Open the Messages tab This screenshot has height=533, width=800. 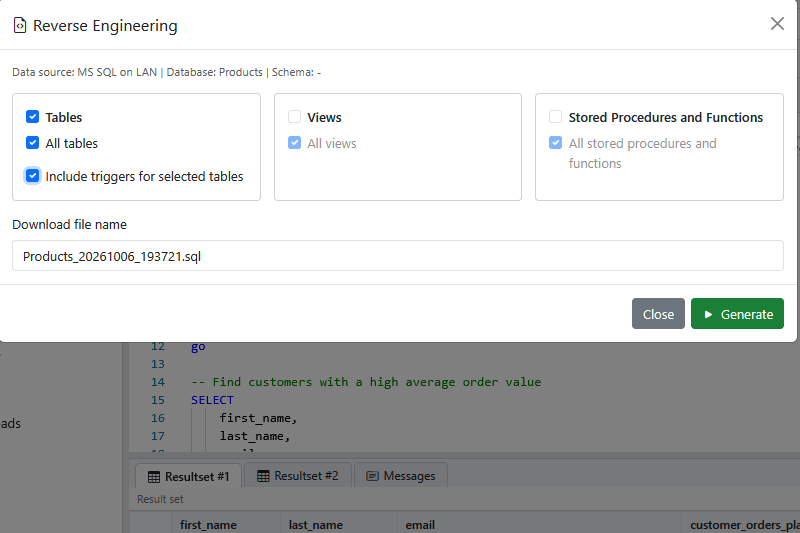coord(401,476)
